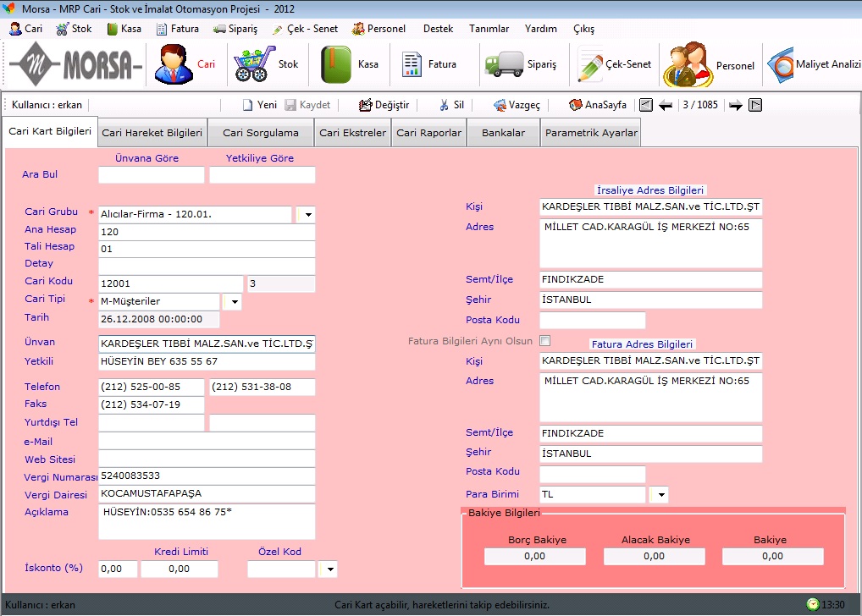Click the Yetkiliye Göre search field
Screen dimensions: 862x616
[x=262, y=175]
